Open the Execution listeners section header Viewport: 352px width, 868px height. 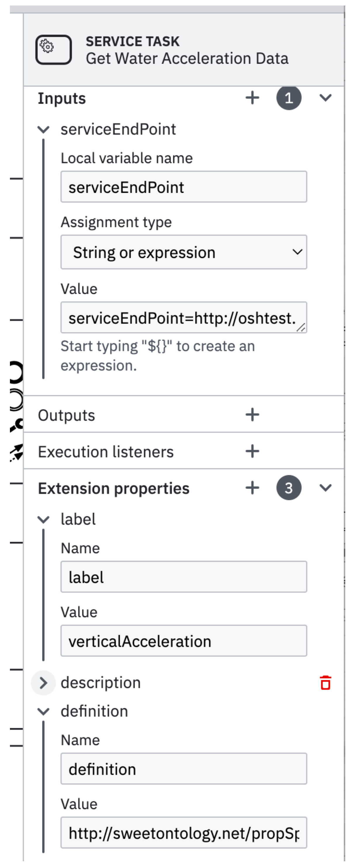point(105,452)
